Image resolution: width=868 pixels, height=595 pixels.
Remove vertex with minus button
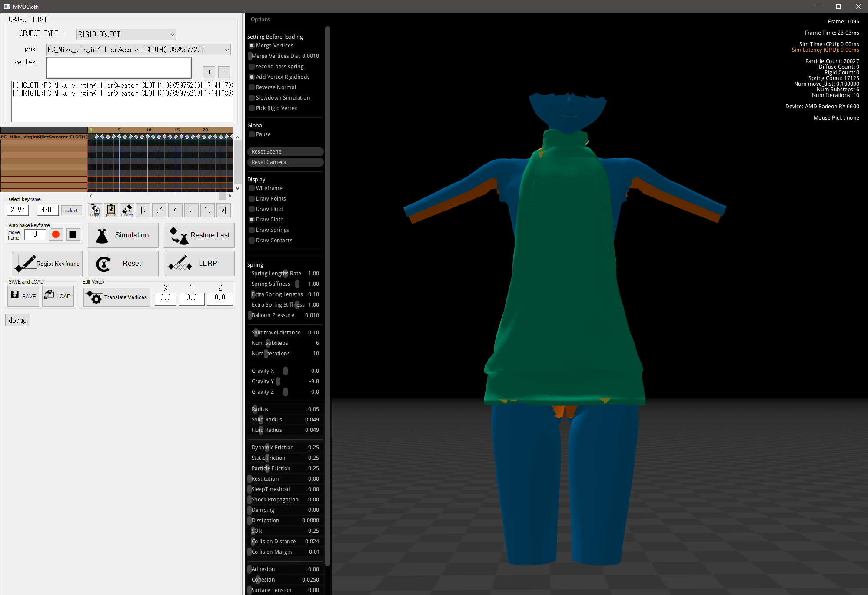point(224,72)
